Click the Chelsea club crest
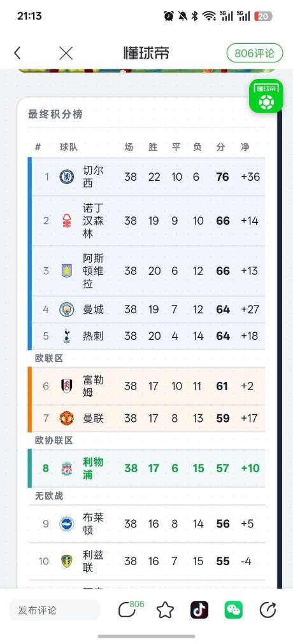Image resolution: width=293 pixels, height=644 pixels. point(67,177)
